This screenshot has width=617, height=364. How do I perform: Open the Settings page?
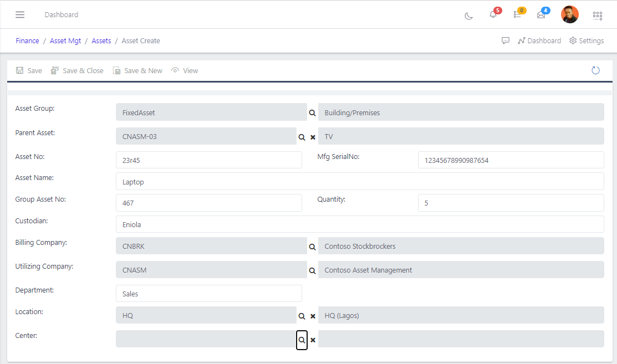tap(586, 40)
